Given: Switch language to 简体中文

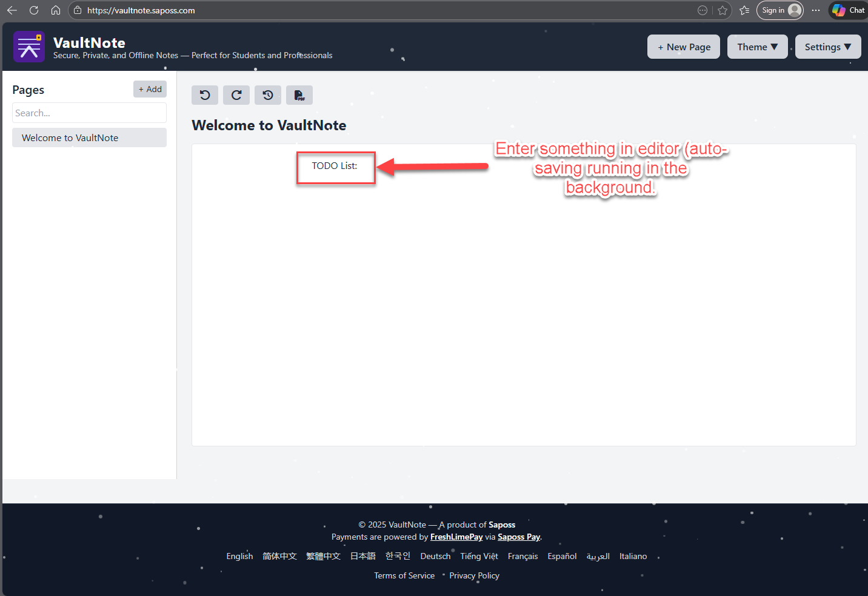Looking at the screenshot, I should 279,556.
